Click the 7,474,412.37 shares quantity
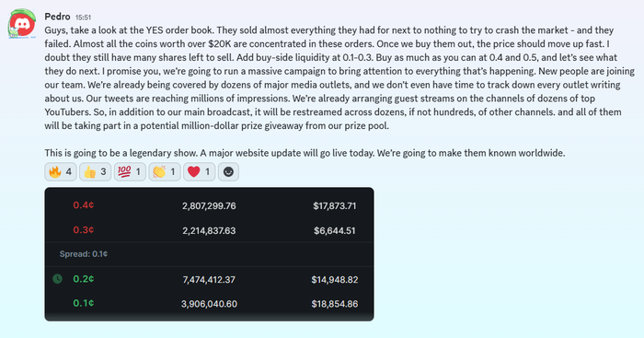 209,280
